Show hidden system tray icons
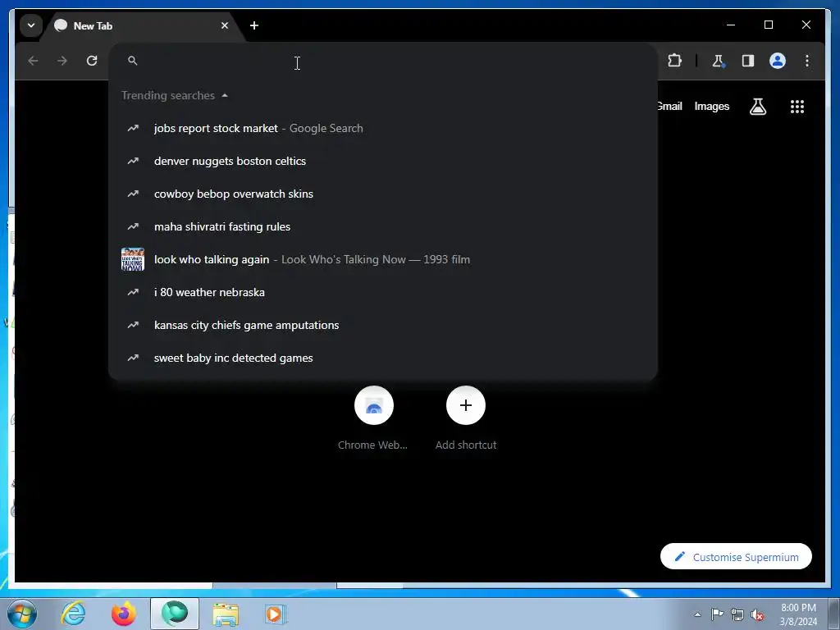Viewport: 840px width, 630px height. pos(697,614)
